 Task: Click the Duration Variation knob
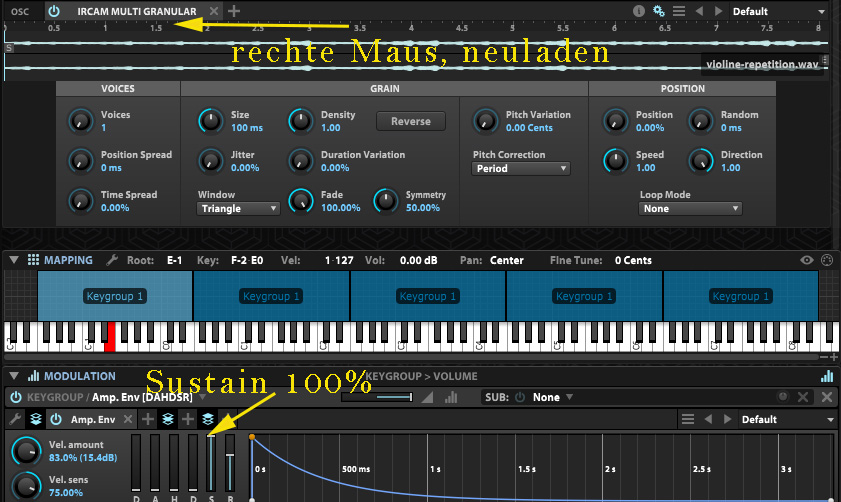[300, 161]
